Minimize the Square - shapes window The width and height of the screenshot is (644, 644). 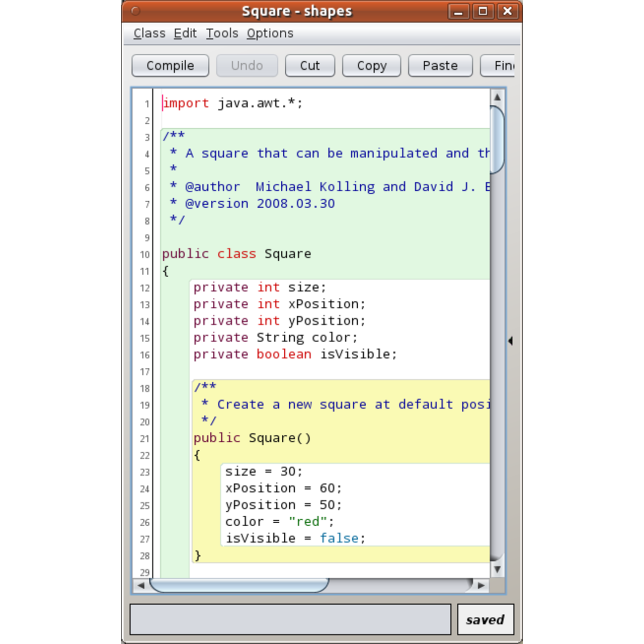tap(458, 11)
